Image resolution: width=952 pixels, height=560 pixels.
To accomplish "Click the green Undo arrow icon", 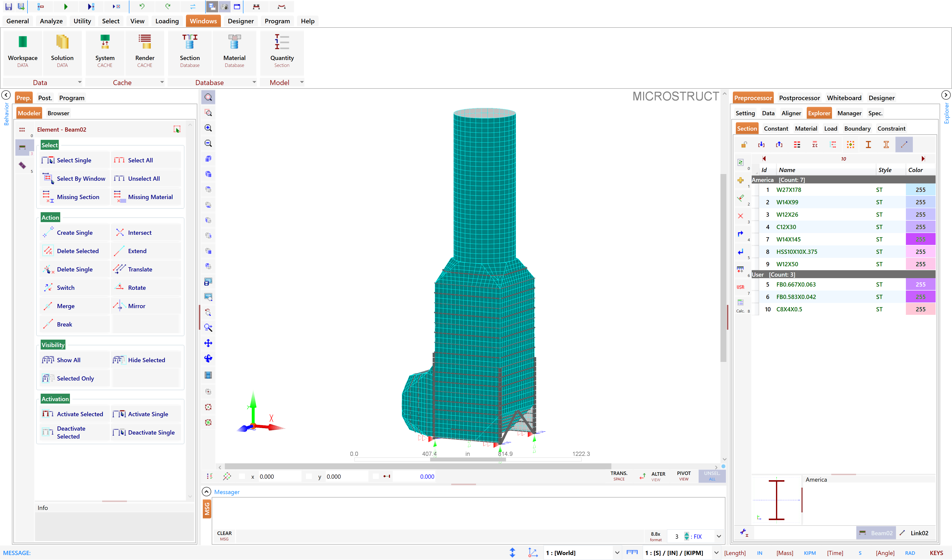I will (142, 6).
